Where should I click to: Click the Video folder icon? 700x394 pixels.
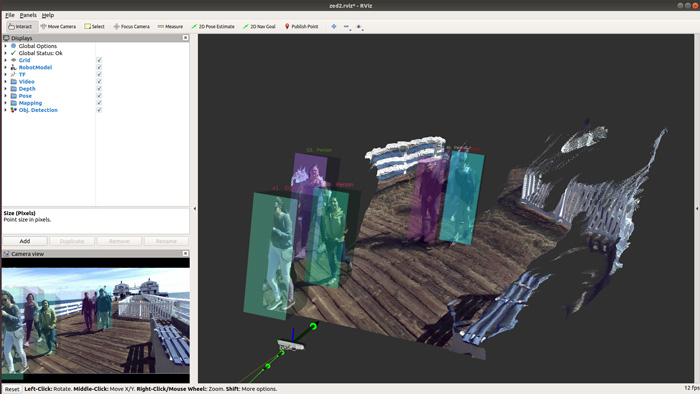13,82
